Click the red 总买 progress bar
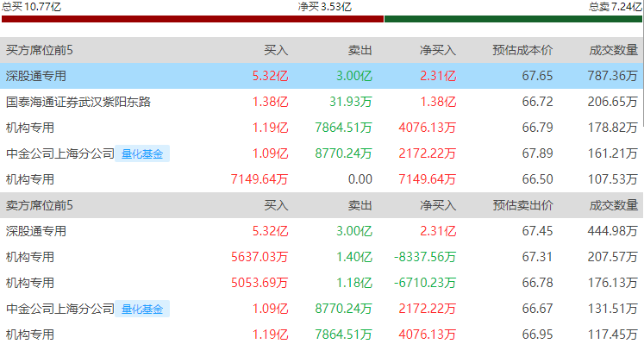 (192, 19)
